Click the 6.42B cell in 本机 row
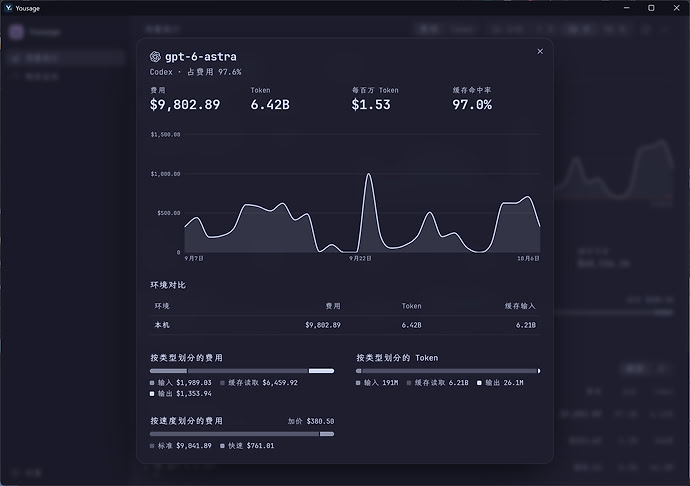690x486 pixels. pyautogui.click(x=411, y=325)
